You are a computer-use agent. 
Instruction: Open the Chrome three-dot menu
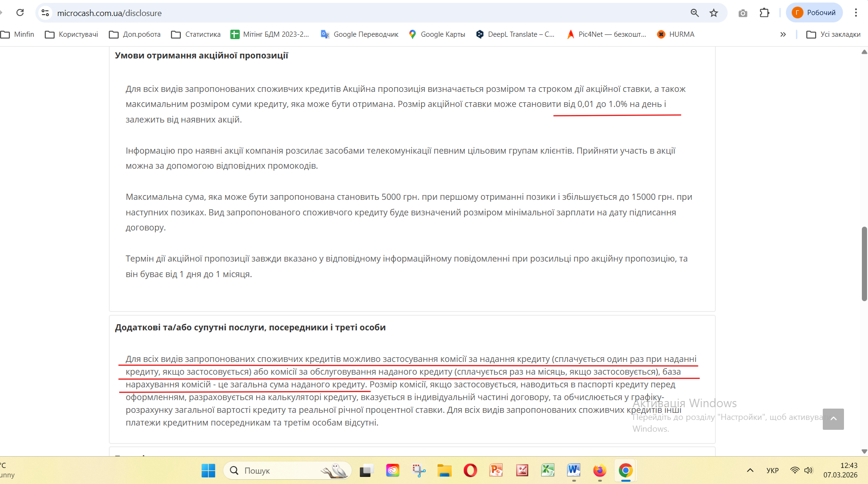(x=856, y=13)
